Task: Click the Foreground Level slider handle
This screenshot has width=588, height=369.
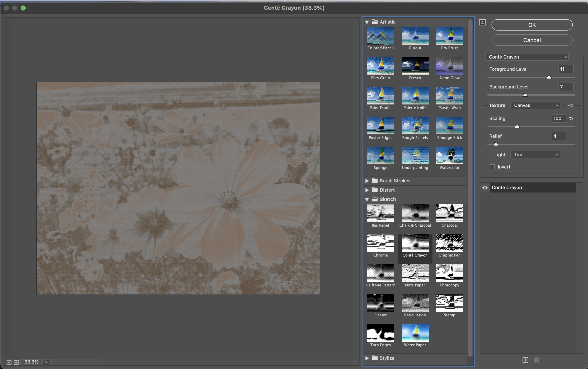Action: (549, 77)
